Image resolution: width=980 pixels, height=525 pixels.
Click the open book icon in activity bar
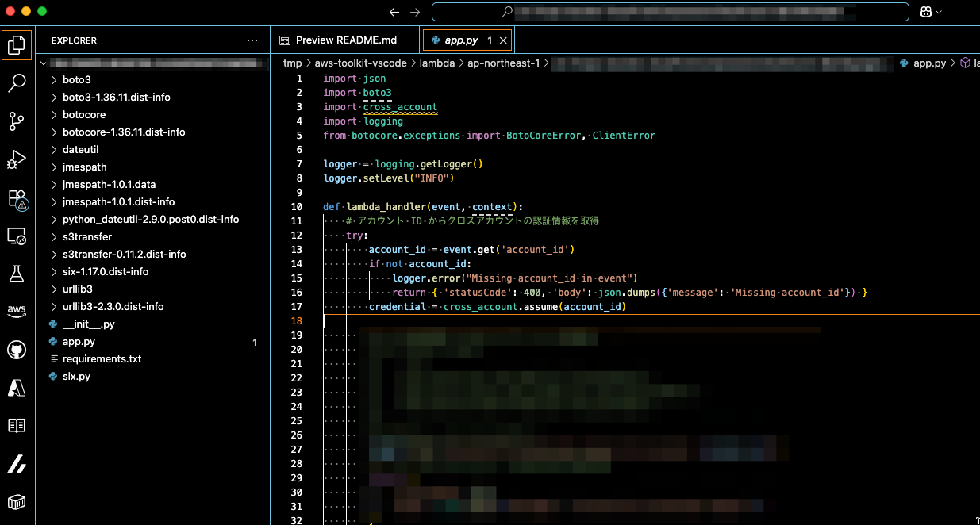(17, 426)
